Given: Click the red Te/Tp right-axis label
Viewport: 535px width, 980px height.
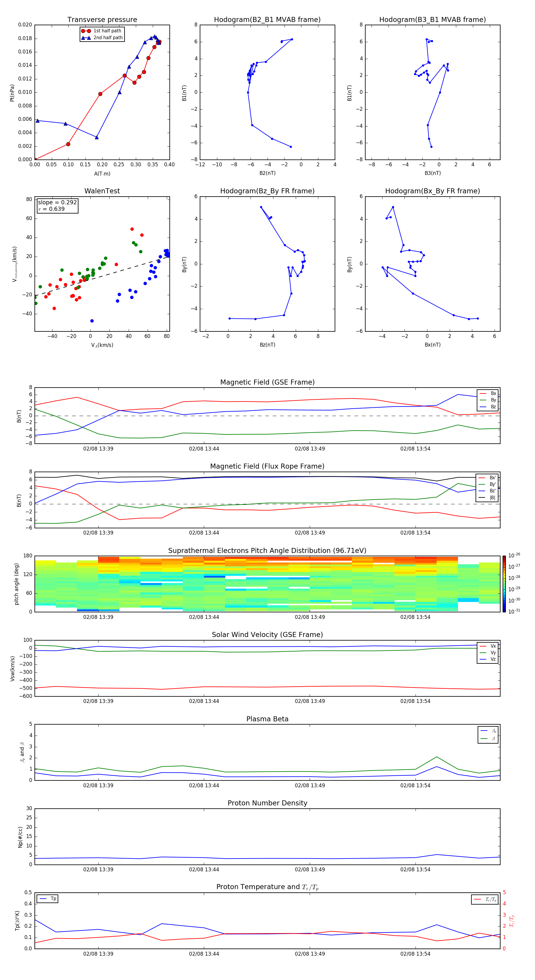Looking at the screenshot, I should (512, 921).
